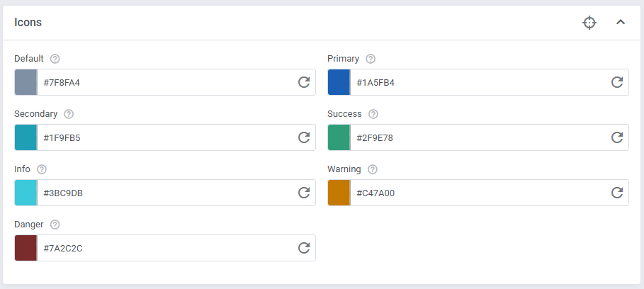
Task: Open the Default gray color swatch
Action: pos(26,82)
